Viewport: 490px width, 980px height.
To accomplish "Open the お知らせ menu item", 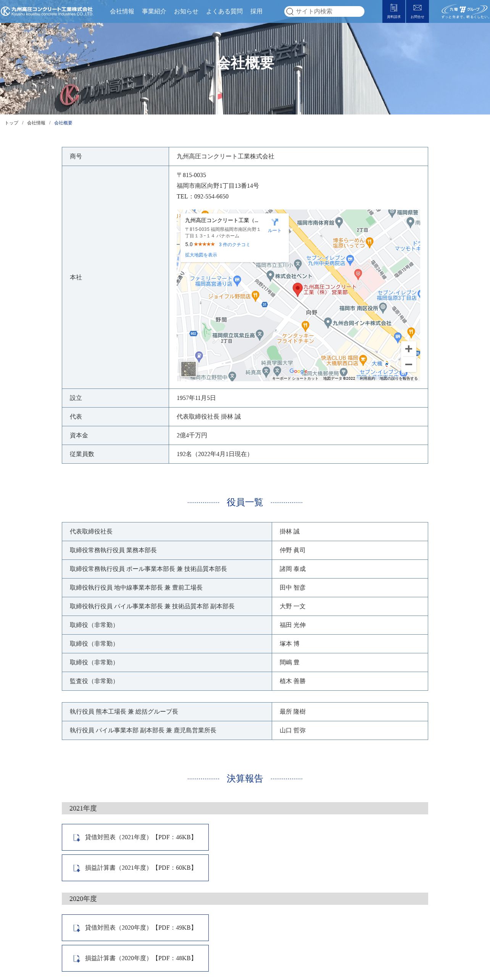I will coord(186,11).
